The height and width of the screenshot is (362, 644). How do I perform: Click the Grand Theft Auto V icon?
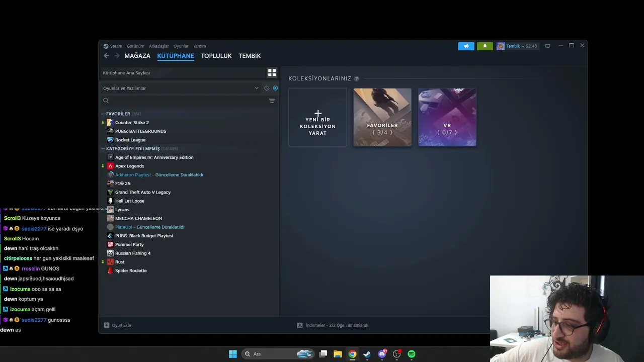pyautogui.click(x=110, y=192)
